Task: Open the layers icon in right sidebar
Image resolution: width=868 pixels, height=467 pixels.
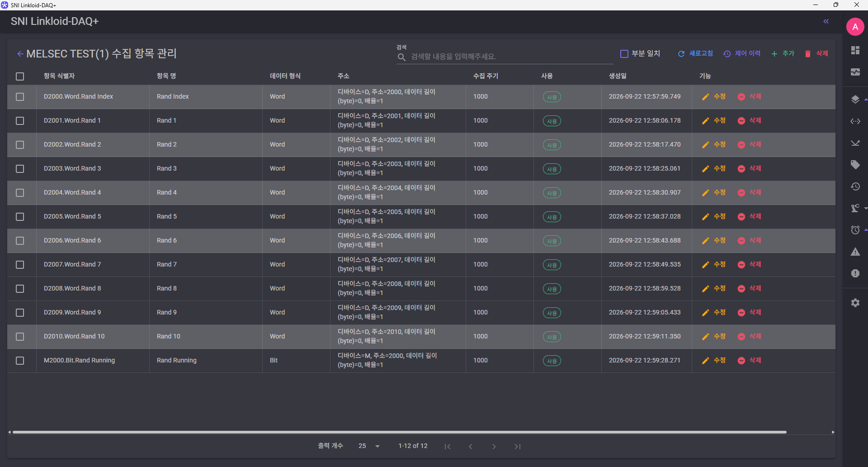Action: [855, 100]
